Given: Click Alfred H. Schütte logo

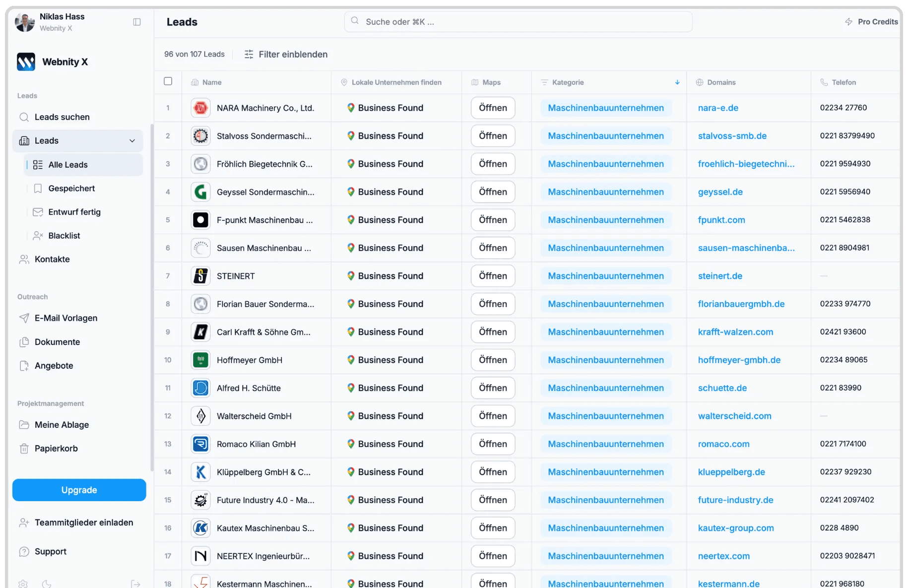Looking at the screenshot, I should pos(200,388).
